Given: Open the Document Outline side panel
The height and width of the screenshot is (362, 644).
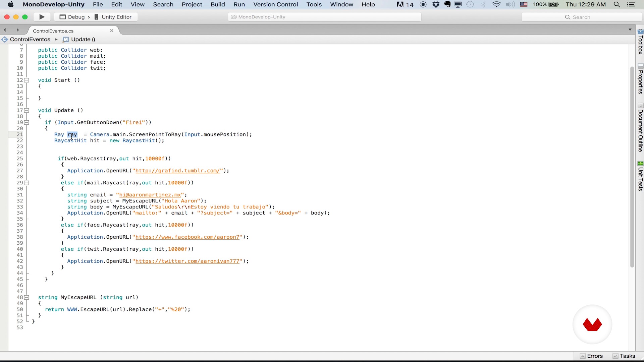Looking at the screenshot, I should click(x=640, y=127).
